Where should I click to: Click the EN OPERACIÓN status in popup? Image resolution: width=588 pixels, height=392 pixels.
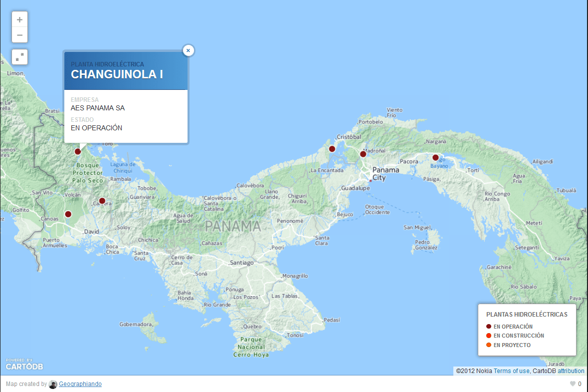pyautogui.click(x=96, y=128)
